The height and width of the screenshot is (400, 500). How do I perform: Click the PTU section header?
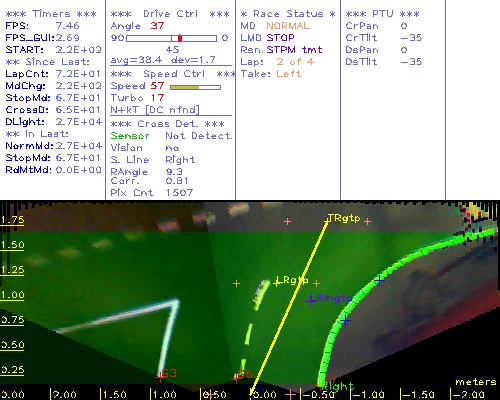(382, 14)
